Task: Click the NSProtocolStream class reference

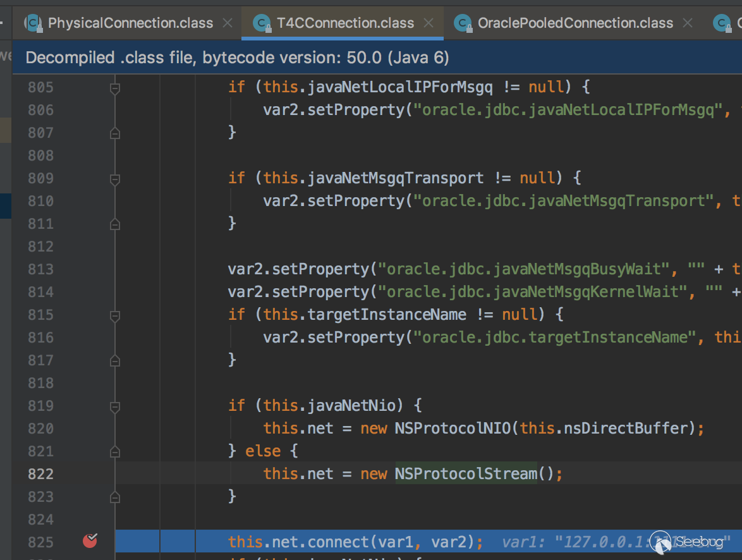Action: (465, 473)
